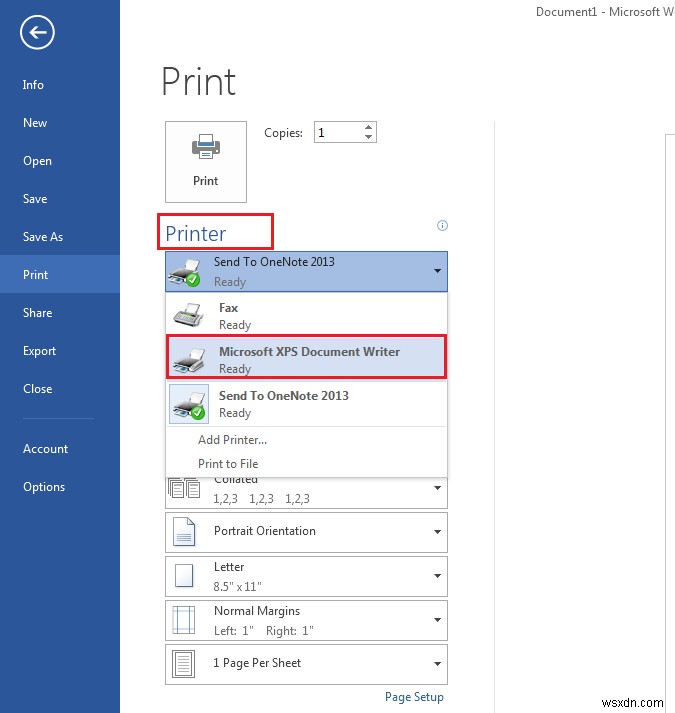
Task: Click the Copies number input field
Action: (x=338, y=132)
